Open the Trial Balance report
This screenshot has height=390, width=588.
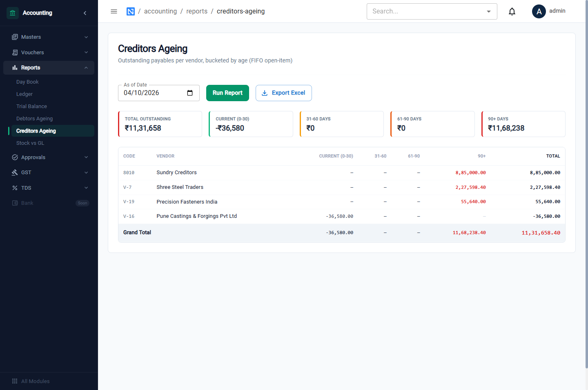(31, 106)
